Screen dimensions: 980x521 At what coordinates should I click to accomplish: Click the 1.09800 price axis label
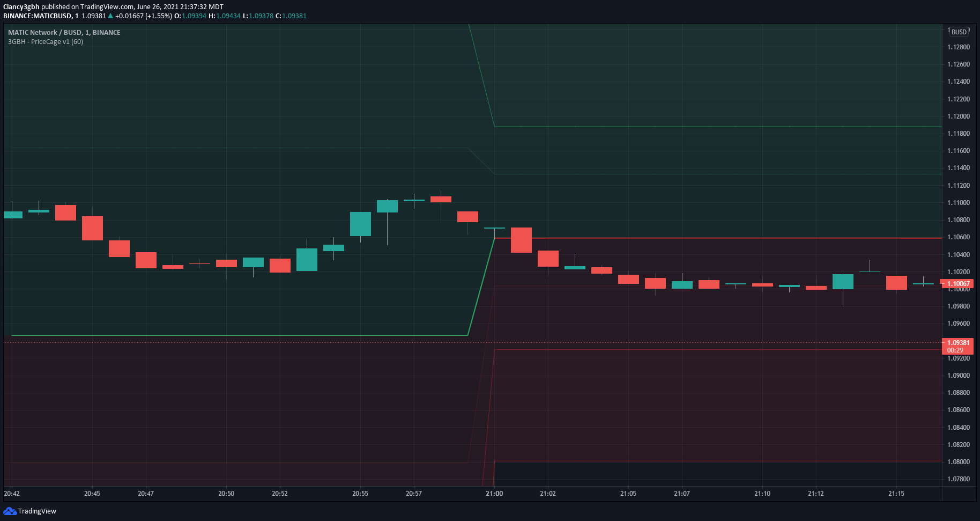[959, 306]
